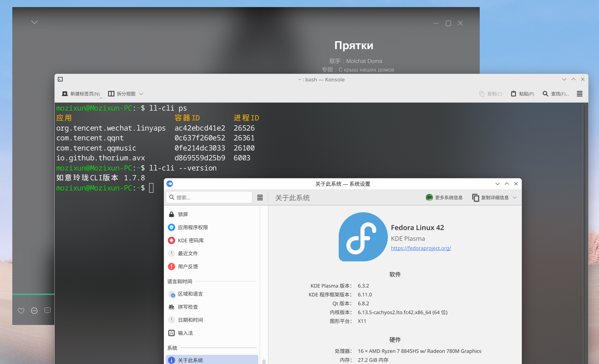Open the more options ellipsis icon in music player
Image resolution: width=599 pixels, height=364 pixels.
(x=34, y=311)
